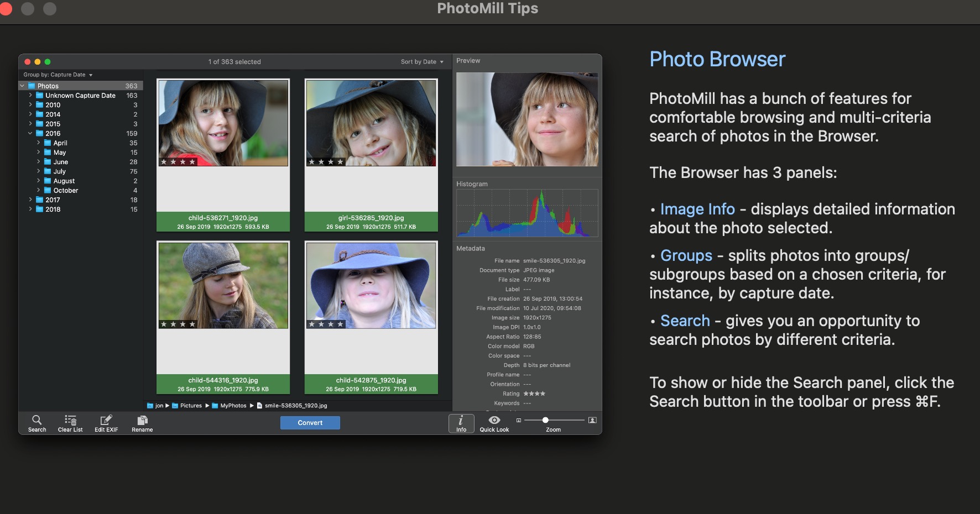The image size is (980, 514).
Task: Collapse the Photos root folder
Action: [22, 86]
